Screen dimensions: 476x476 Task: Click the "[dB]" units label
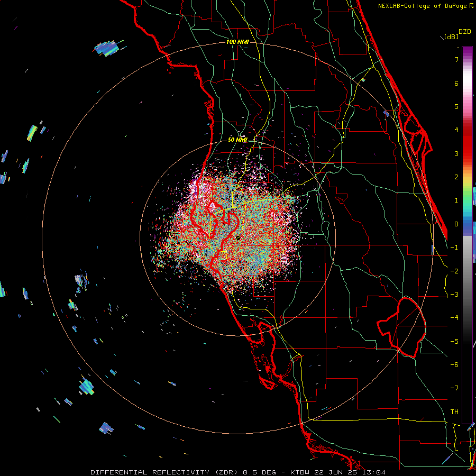(451, 37)
